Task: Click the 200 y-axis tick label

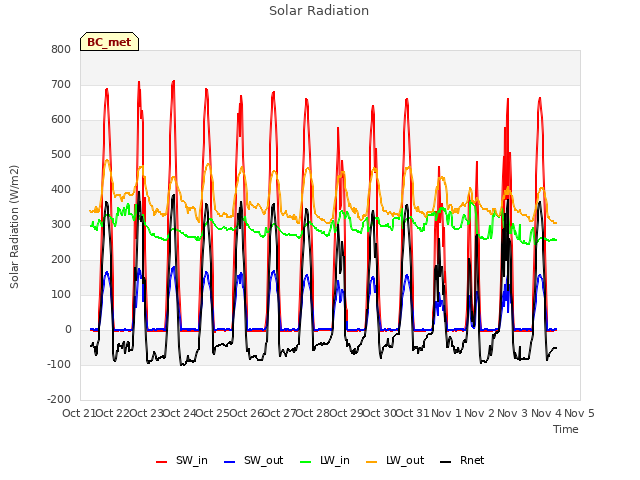Action: coord(61,260)
